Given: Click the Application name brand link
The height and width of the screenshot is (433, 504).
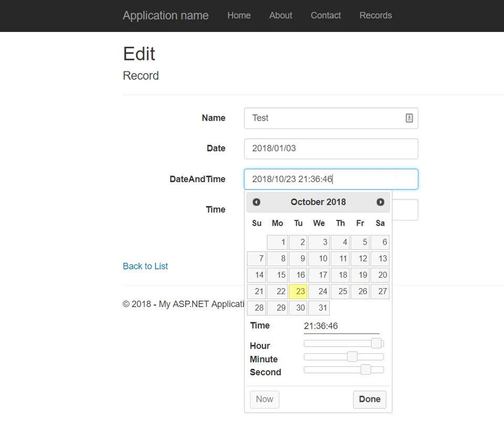Looking at the screenshot, I should point(165,15).
